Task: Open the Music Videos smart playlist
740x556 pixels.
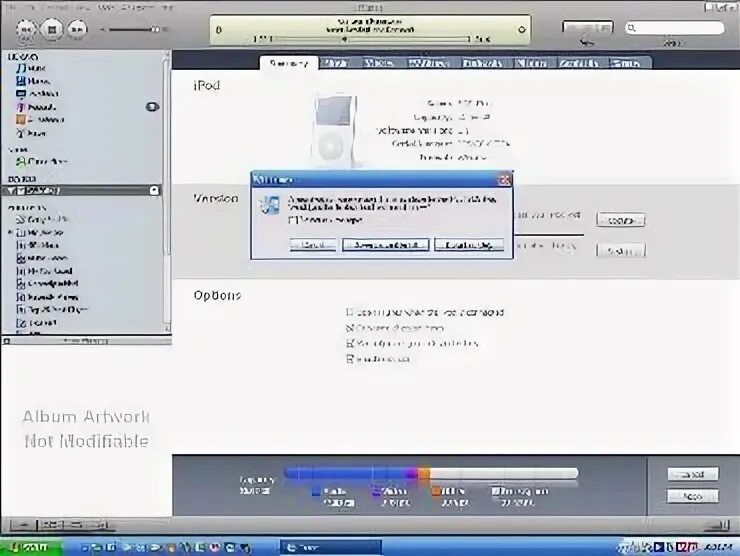Action: (x=42, y=258)
